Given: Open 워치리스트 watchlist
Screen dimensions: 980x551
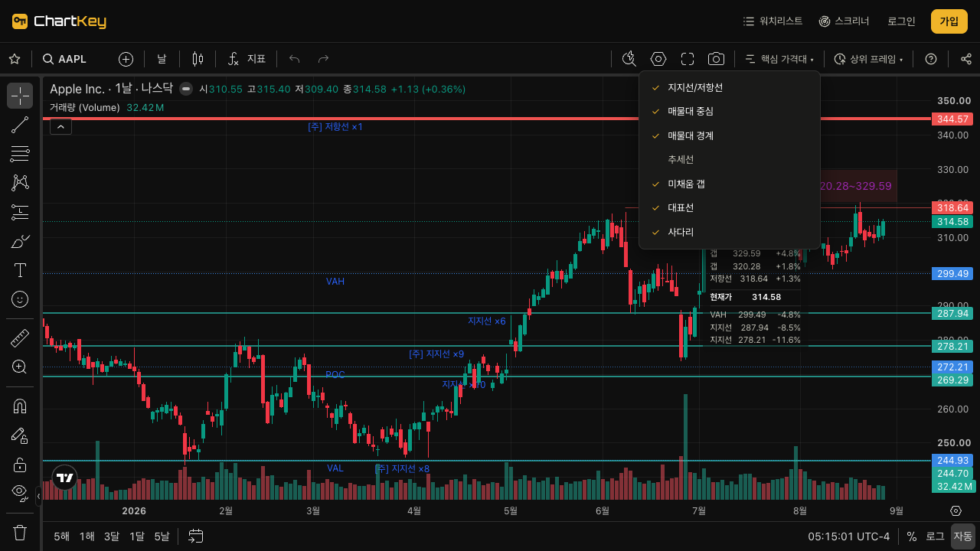Looking at the screenshot, I should click(773, 21).
